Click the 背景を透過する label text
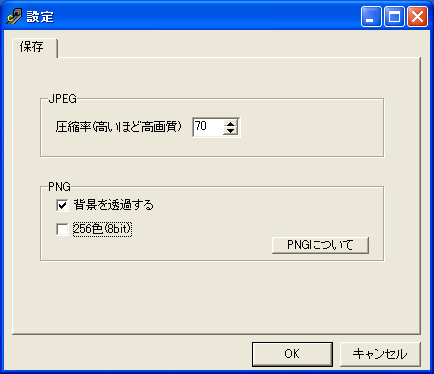 click(113, 205)
